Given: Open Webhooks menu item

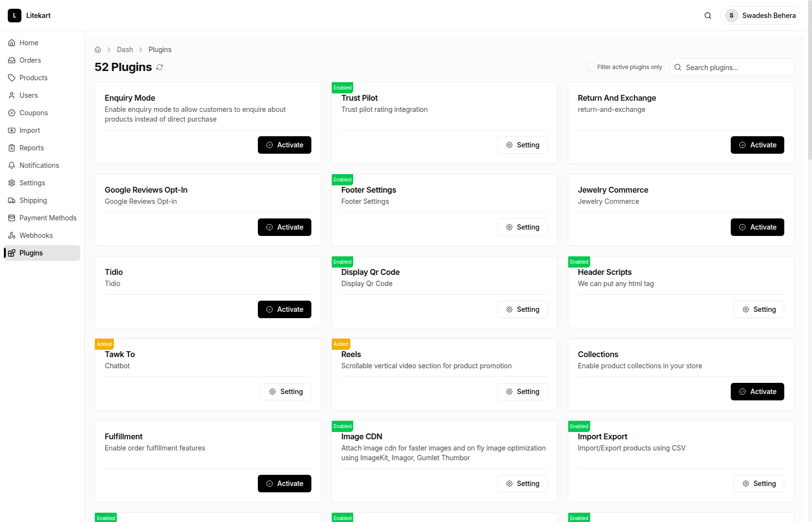Looking at the screenshot, I should pyautogui.click(x=42, y=235).
